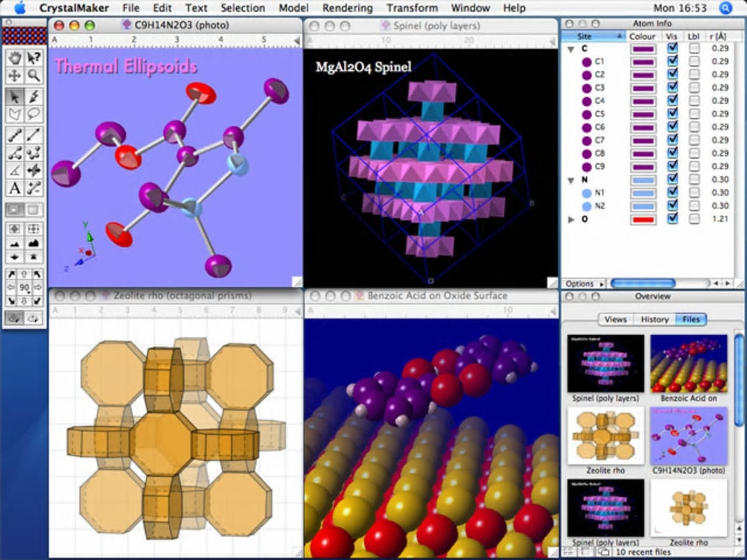Select the Files tab in Overview
Screen dimensions: 747x560
[691, 319]
